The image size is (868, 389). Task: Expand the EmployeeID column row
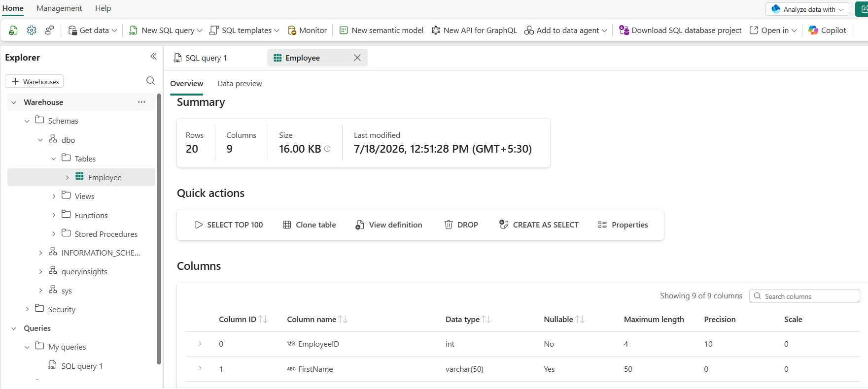point(200,344)
